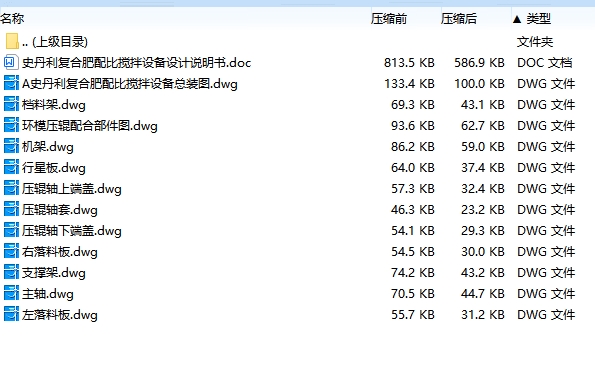
Task: Click the 74.2 KB size cell
Action: (412, 273)
